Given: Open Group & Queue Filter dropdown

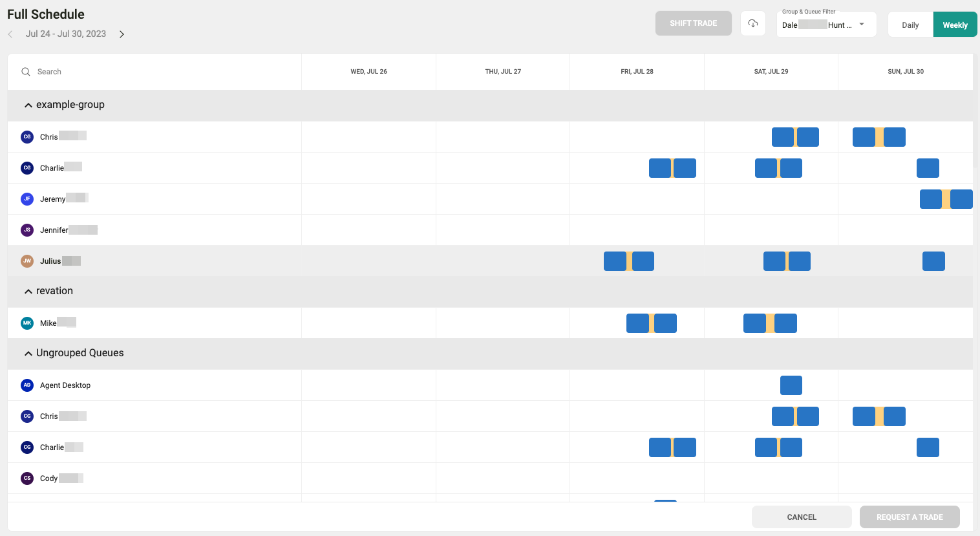Looking at the screenshot, I should pos(826,25).
